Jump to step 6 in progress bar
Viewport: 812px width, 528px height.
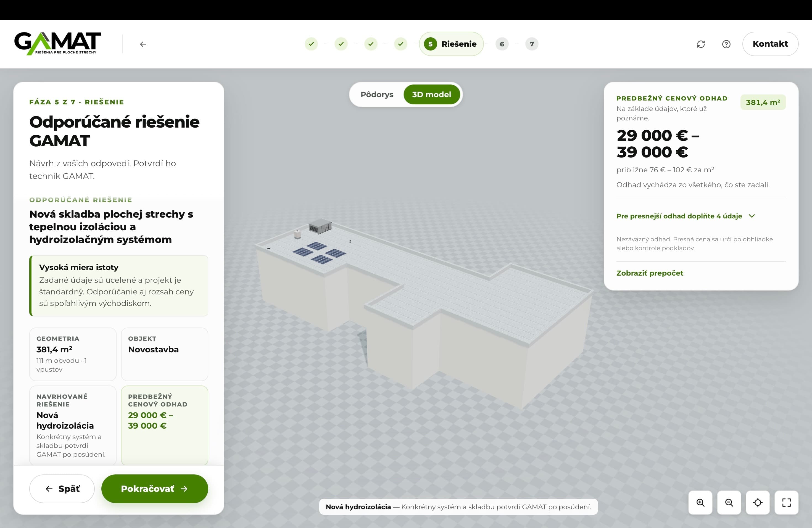pos(502,44)
